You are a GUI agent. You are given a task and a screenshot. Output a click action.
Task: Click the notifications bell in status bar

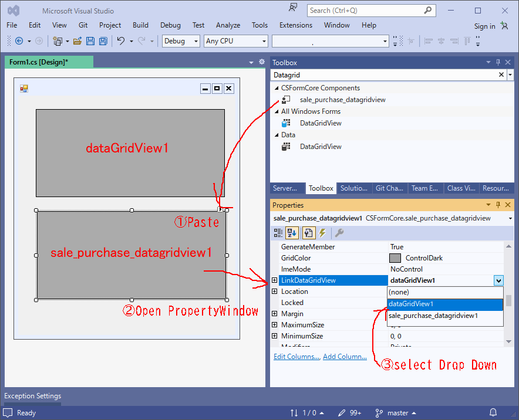point(493,412)
